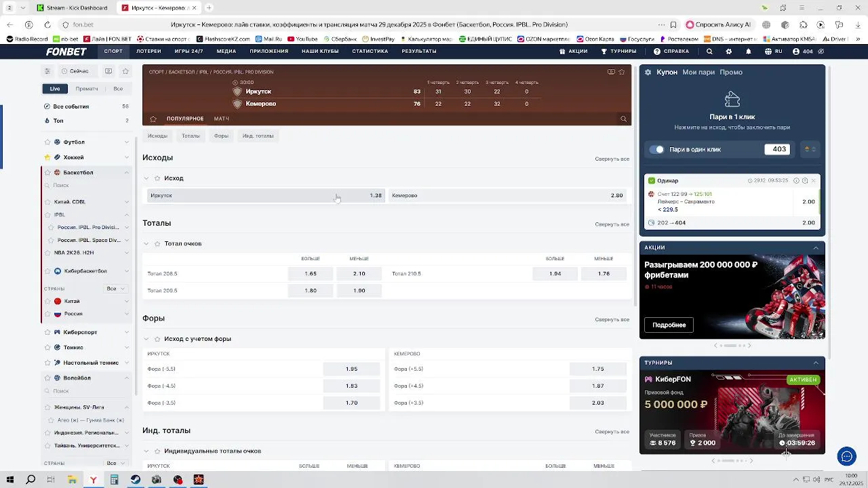The width and height of the screenshot is (868, 488).
Task: Collapse the Тотал очков market
Action: 146,244
